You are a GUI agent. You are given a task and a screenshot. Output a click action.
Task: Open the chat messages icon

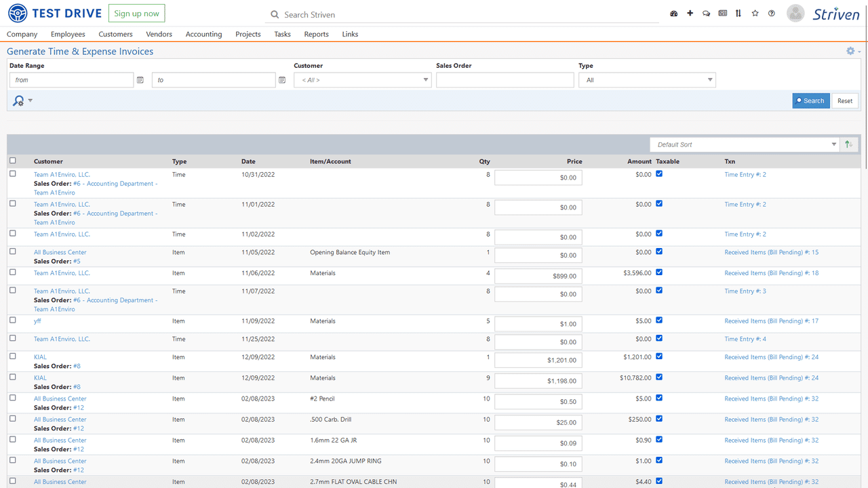coord(706,13)
